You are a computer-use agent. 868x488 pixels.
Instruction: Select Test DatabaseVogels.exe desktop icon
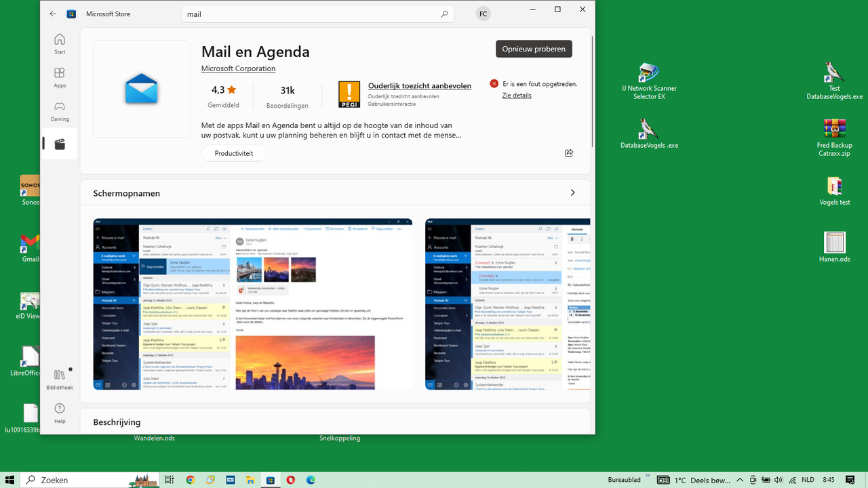[x=834, y=81]
